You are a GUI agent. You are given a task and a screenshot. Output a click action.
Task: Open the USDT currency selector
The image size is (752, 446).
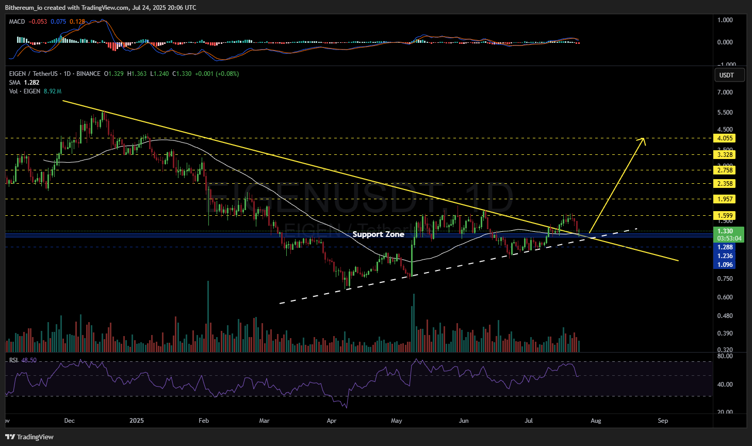(x=725, y=76)
